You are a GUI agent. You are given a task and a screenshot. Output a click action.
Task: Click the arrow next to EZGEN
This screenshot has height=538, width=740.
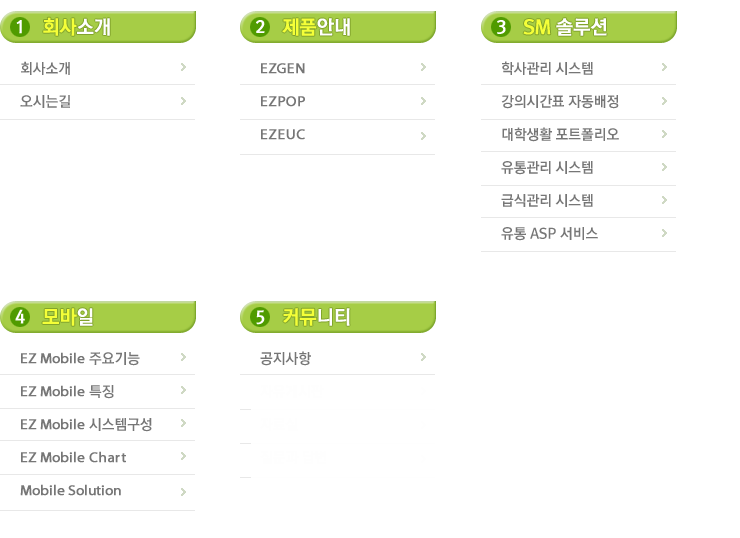pyautogui.click(x=423, y=67)
